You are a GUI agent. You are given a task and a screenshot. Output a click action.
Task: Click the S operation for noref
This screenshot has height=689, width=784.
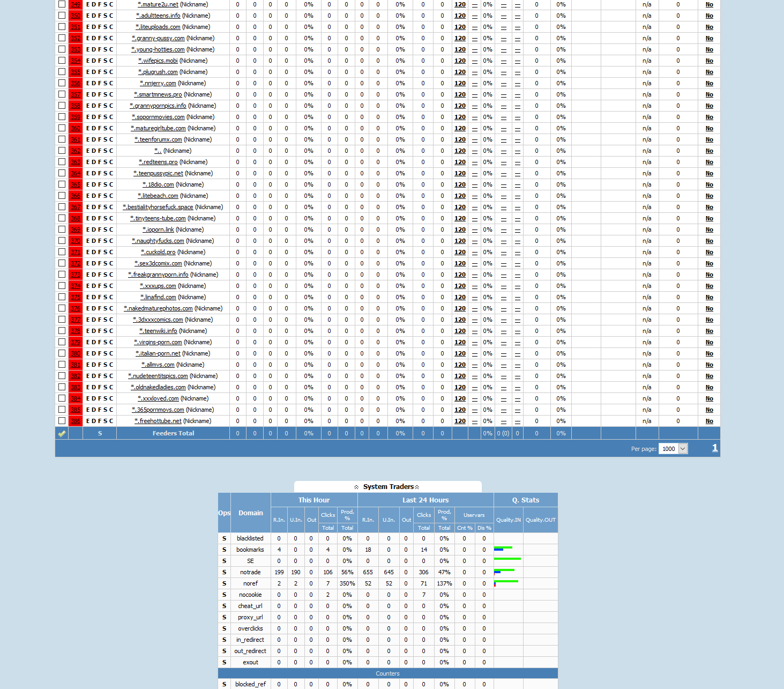tap(225, 583)
